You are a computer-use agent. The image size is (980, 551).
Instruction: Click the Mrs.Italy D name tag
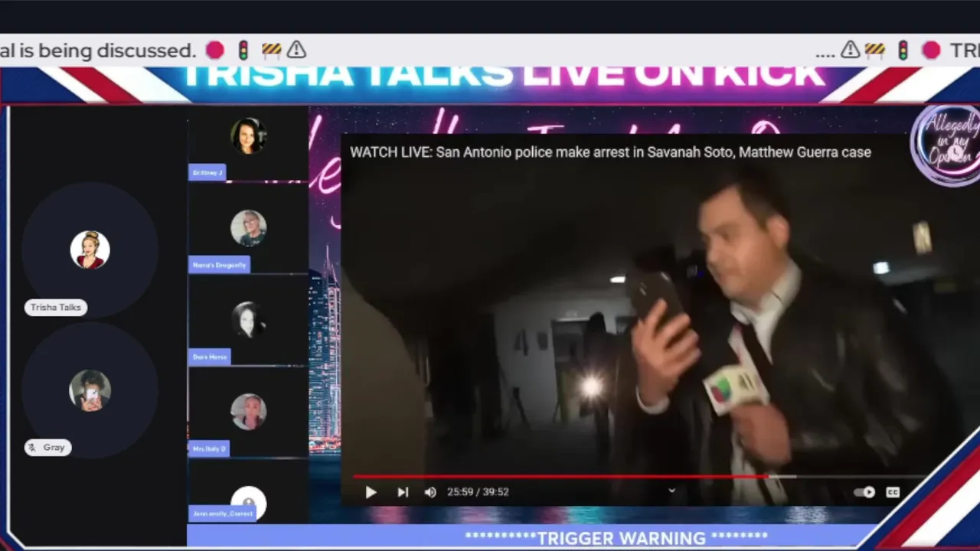pos(208,448)
